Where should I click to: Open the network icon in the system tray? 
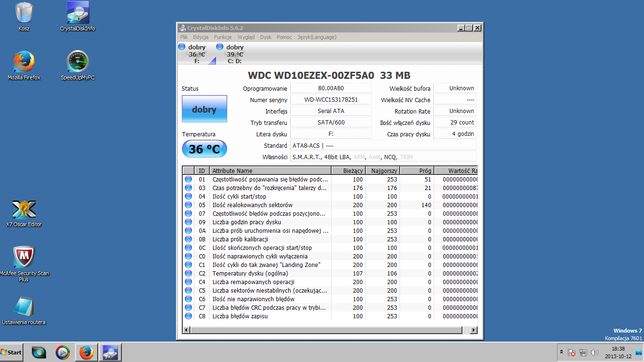coord(584,353)
